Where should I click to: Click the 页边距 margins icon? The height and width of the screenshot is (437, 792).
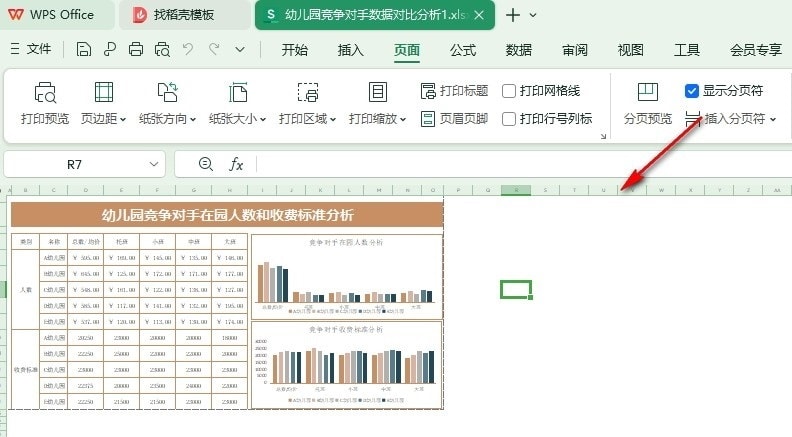(104, 93)
